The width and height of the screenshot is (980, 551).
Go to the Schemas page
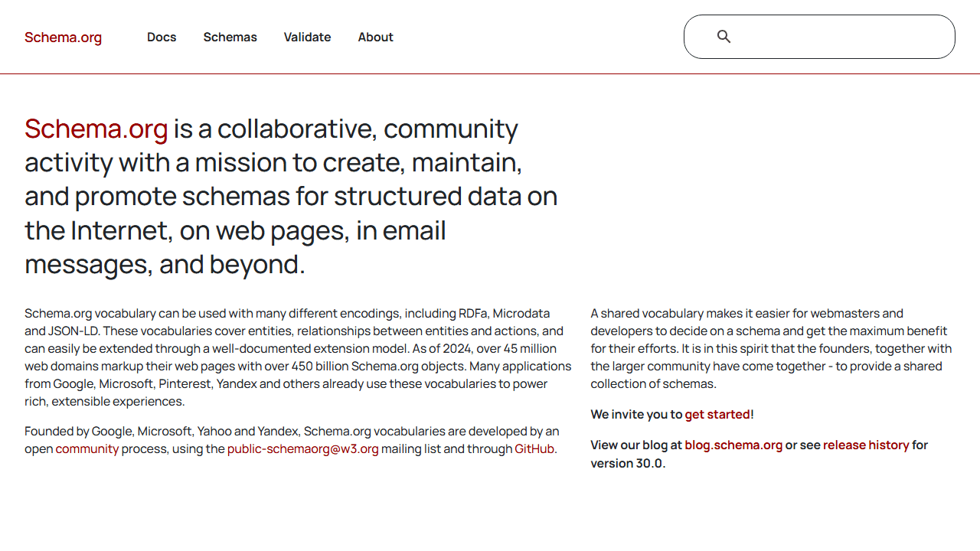tap(230, 37)
